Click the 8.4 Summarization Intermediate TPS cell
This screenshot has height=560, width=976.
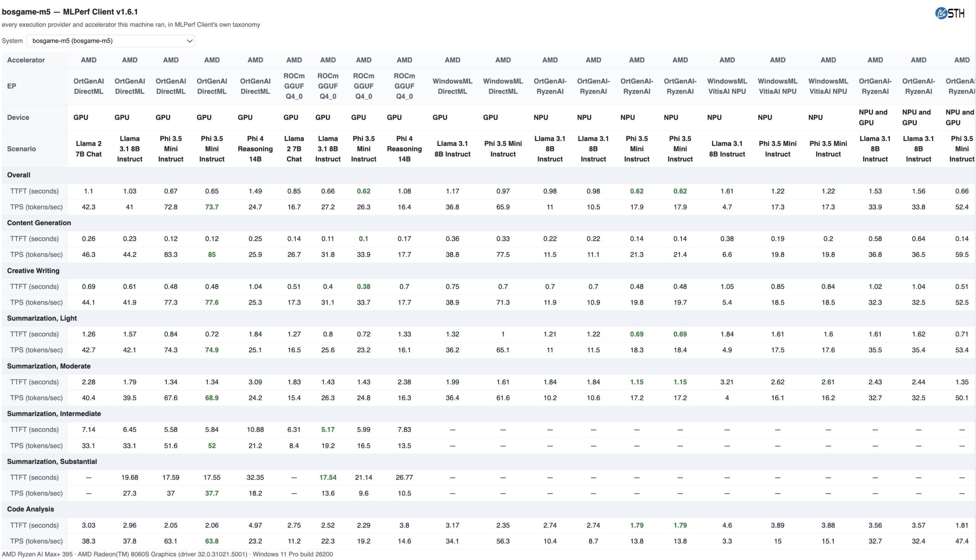[x=294, y=445]
